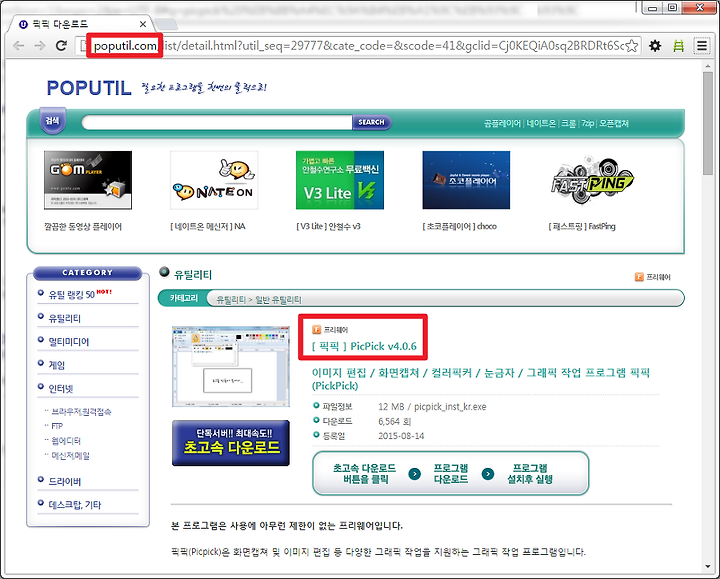720x579 pixels.
Task: Open the 초코플레이어 banner thumbnail
Action: tap(466, 180)
